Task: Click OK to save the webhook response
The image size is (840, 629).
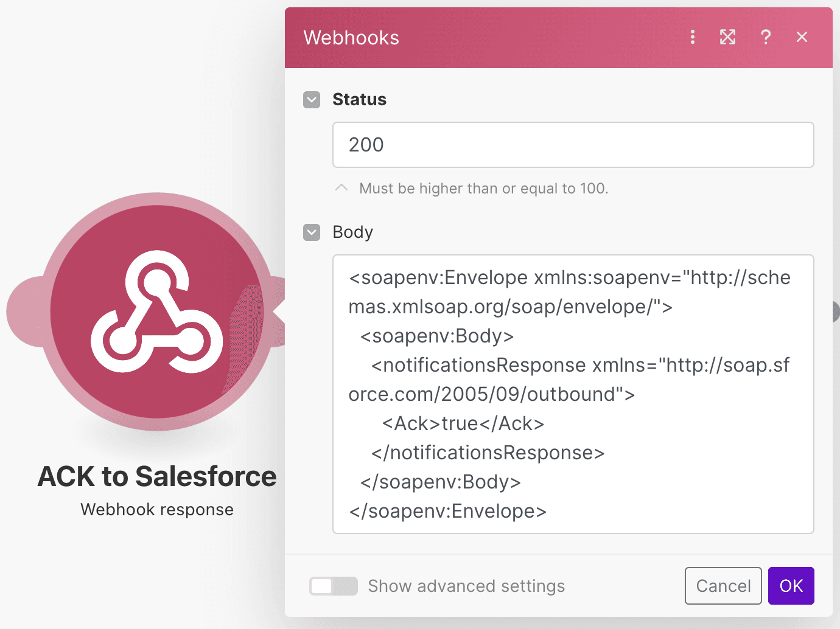Action: point(791,585)
